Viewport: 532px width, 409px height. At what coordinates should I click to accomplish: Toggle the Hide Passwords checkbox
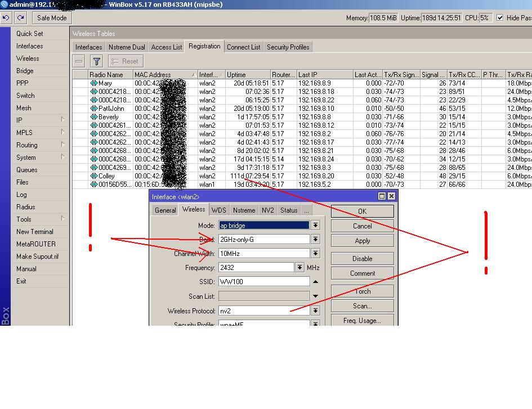500,17
